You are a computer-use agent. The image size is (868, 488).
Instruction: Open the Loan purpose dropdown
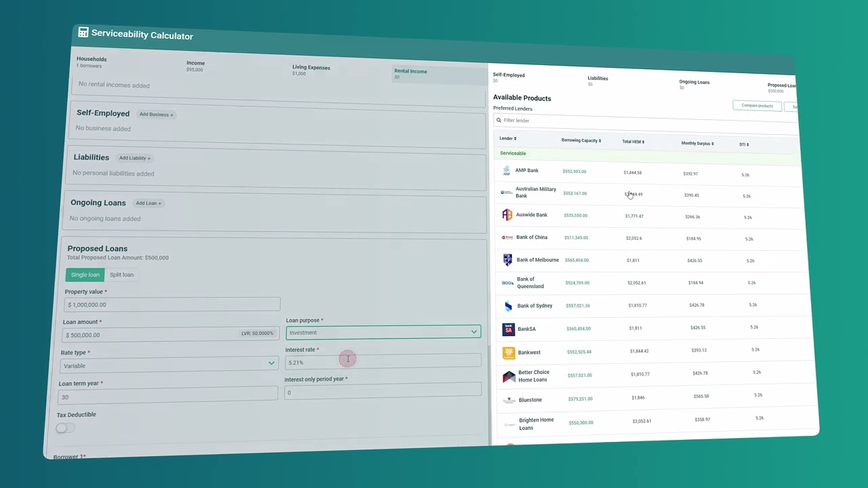(383, 332)
